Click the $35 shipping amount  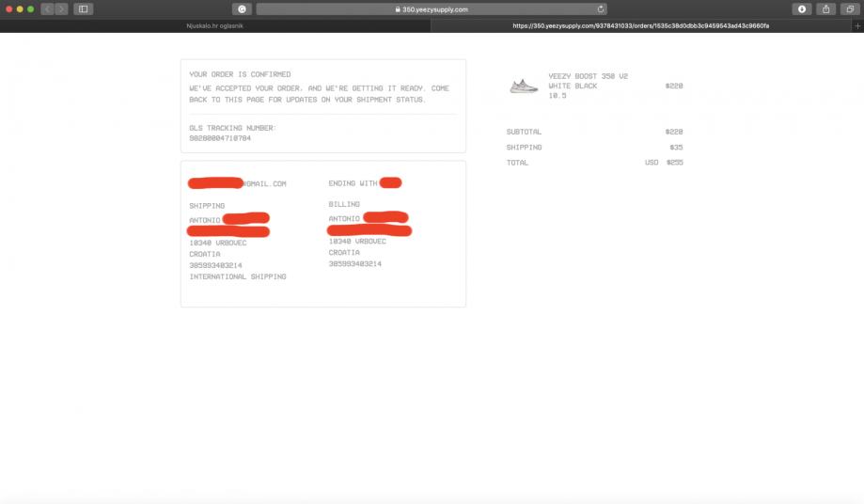(x=676, y=147)
